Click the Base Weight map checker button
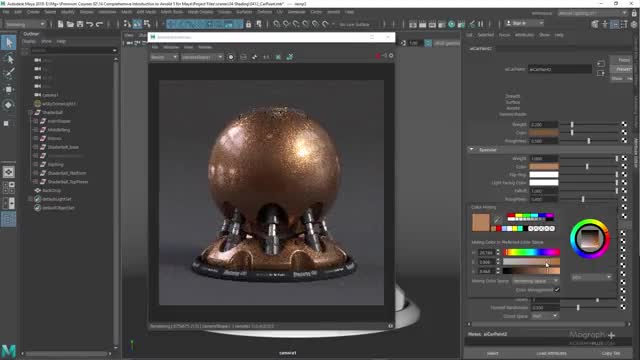 pyautogui.click(x=624, y=124)
